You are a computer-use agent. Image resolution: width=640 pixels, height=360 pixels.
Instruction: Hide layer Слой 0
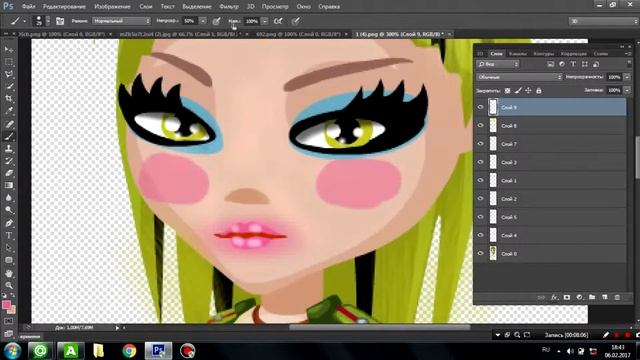pos(480,253)
